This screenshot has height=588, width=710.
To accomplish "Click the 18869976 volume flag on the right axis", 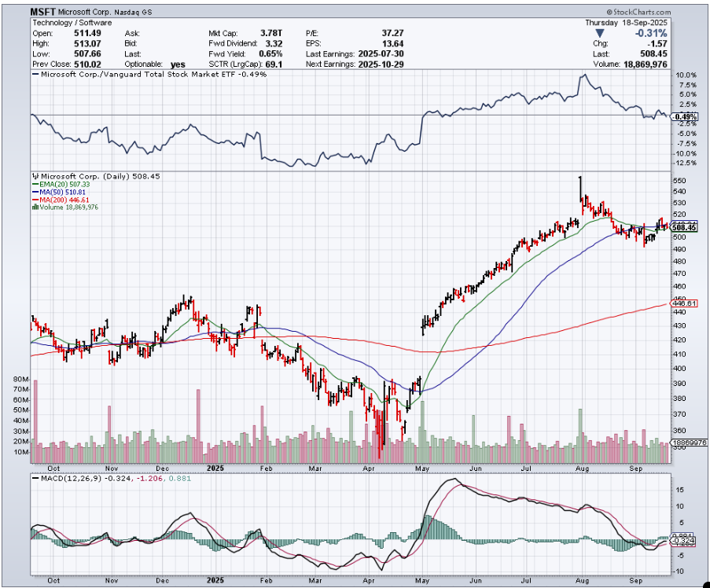I will [688, 443].
